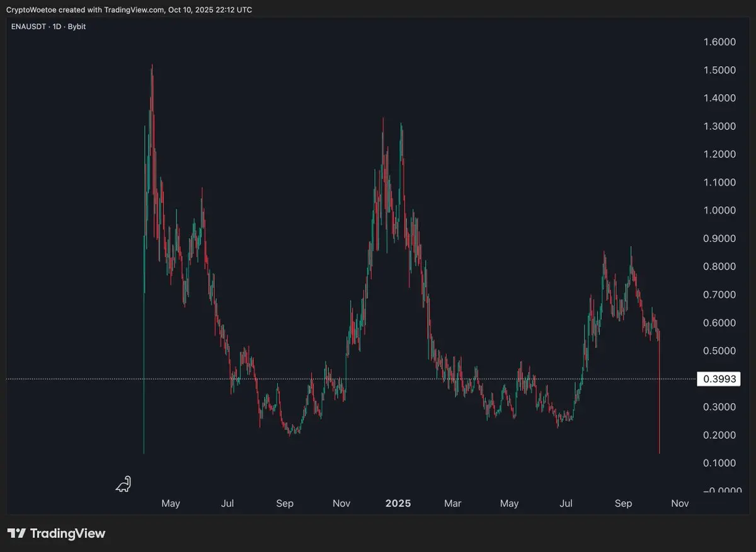Click the 1.2000 price axis label
This screenshot has height=552, width=756.
pyautogui.click(x=719, y=154)
